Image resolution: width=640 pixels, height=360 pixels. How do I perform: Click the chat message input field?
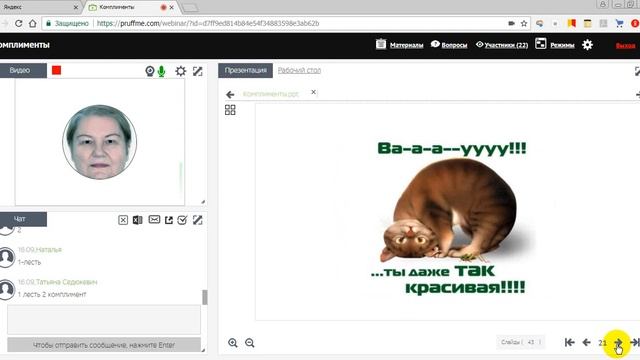[x=104, y=319]
